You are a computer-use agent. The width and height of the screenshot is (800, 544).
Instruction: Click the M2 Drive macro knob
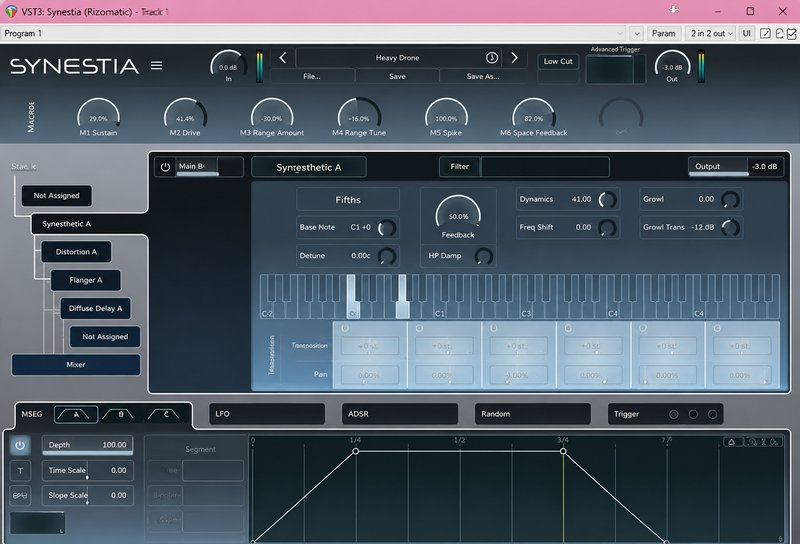(185, 116)
